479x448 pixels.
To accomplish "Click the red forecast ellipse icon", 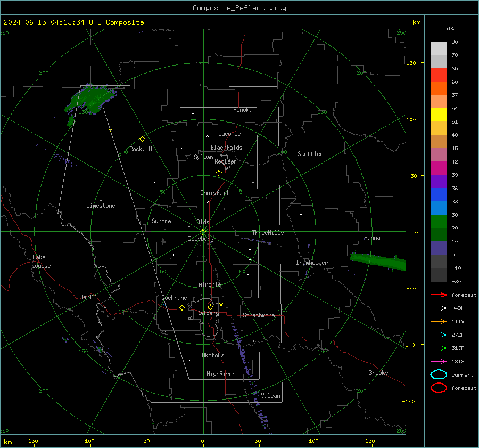I will point(439,388).
